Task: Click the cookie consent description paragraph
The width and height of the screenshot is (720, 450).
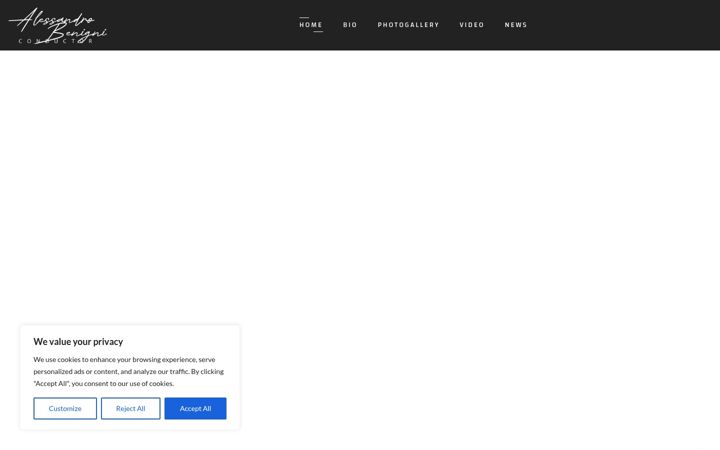Action: pyautogui.click(x=129, y=371)
